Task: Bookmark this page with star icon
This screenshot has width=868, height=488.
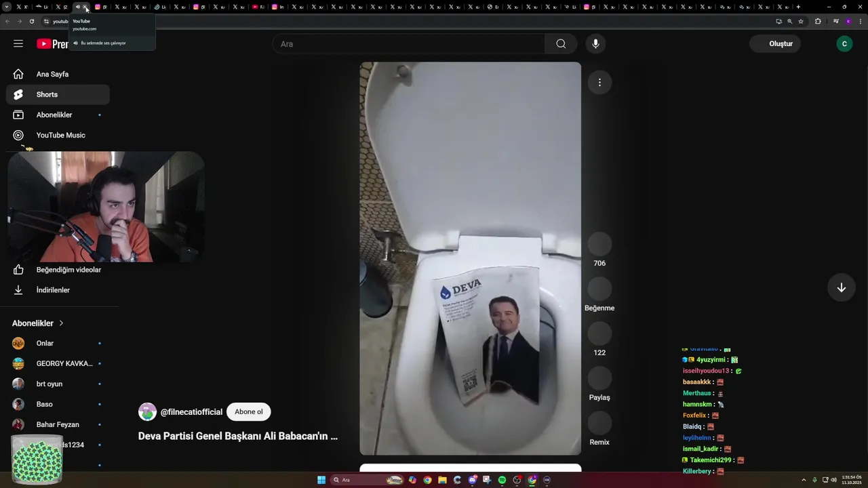Action: coord(801,21)
